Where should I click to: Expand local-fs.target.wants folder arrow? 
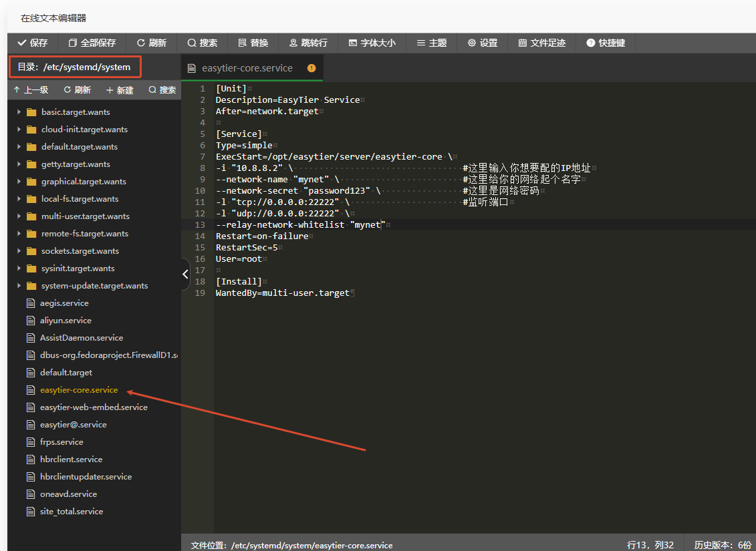coord(19,198)
